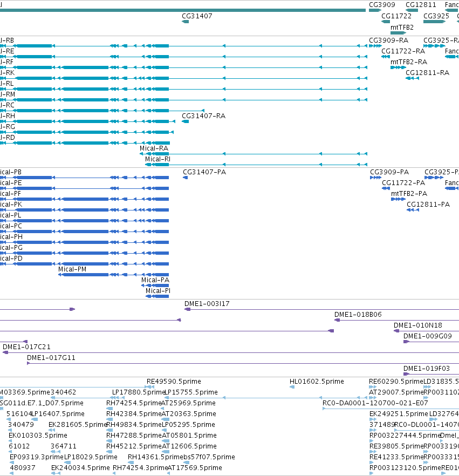This screenshot has height=476, width=459.
Task: Click the Mical-PM protein label
Action: (72, 269)
